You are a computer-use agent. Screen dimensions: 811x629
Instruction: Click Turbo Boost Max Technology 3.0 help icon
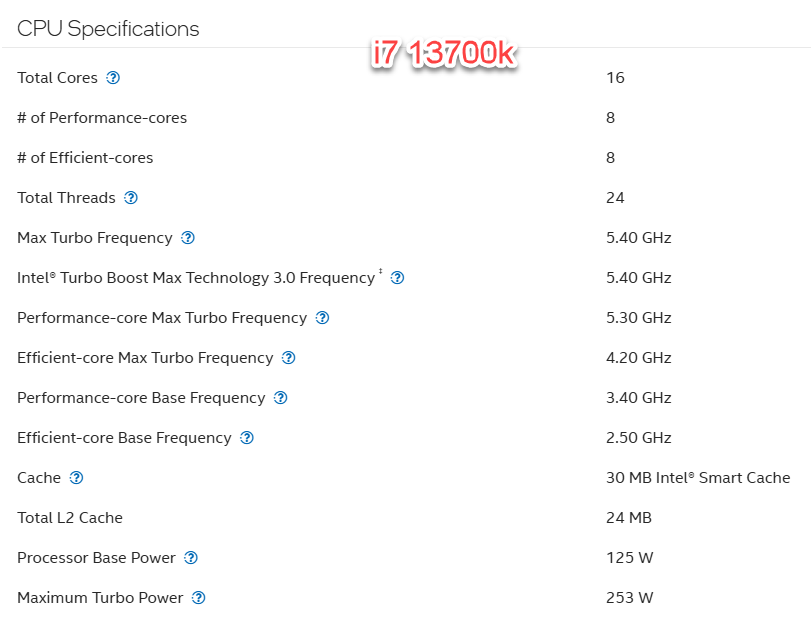(397, 278)
